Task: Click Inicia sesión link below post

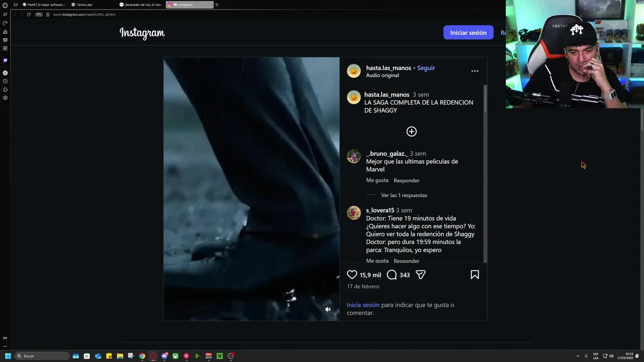Action: pyautogui.click(x=363, y=305)
